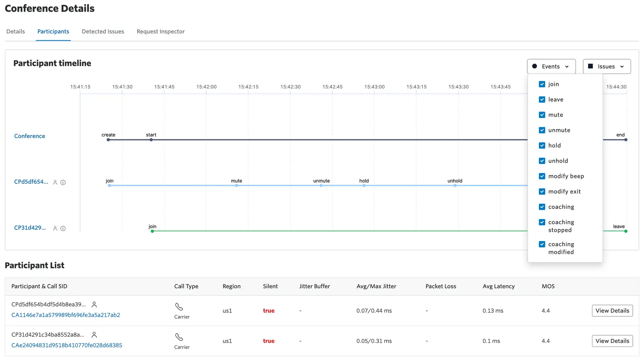
Task: Open the Request Inspector tab
Action: click(x=161, y=31)
